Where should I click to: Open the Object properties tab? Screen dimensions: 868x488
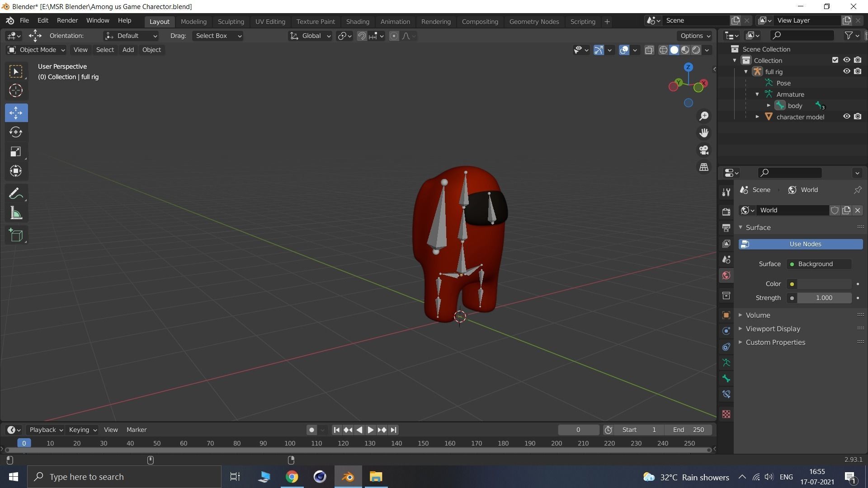pos(726,315)
